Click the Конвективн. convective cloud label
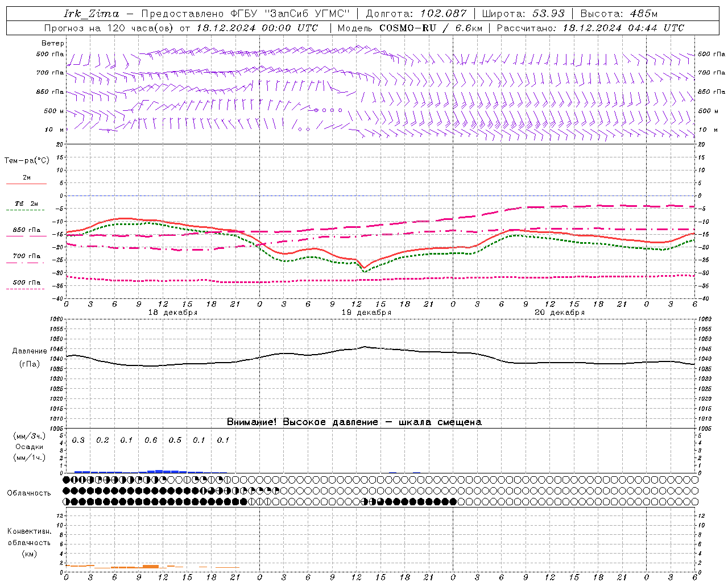Viewport: 728px width, 582px height. click(29, 531)
